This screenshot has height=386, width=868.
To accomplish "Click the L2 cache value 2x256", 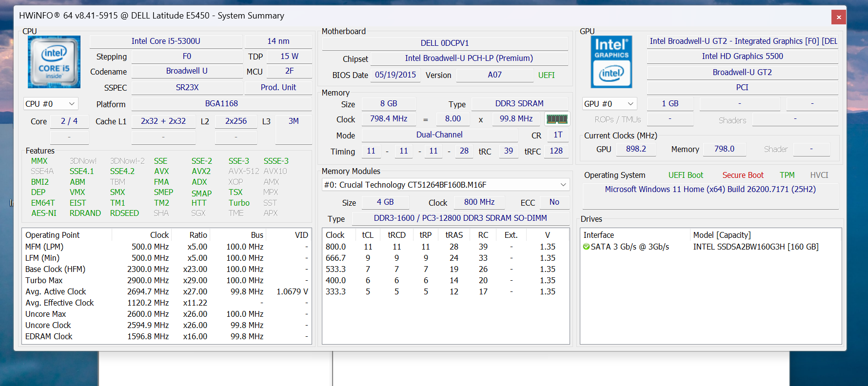I will (236, 121).
